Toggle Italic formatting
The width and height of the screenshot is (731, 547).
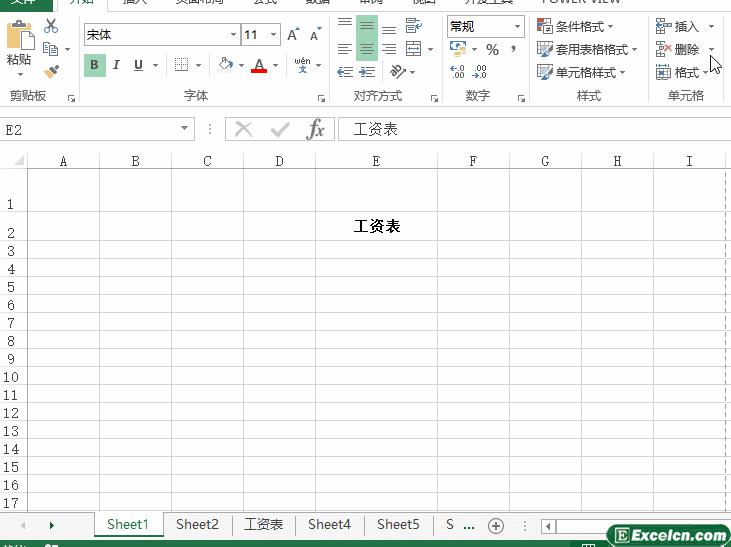pyautogui.click(x=116, y=65)
